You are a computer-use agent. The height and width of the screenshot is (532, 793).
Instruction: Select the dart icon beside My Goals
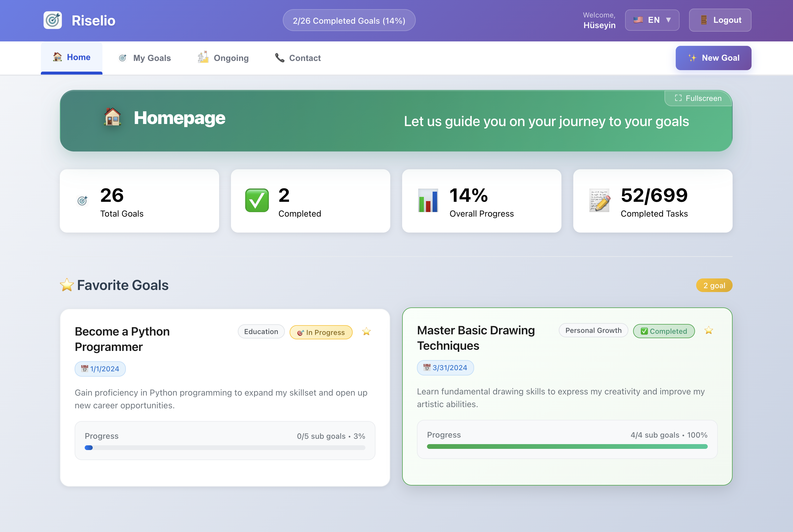(123, 58)
